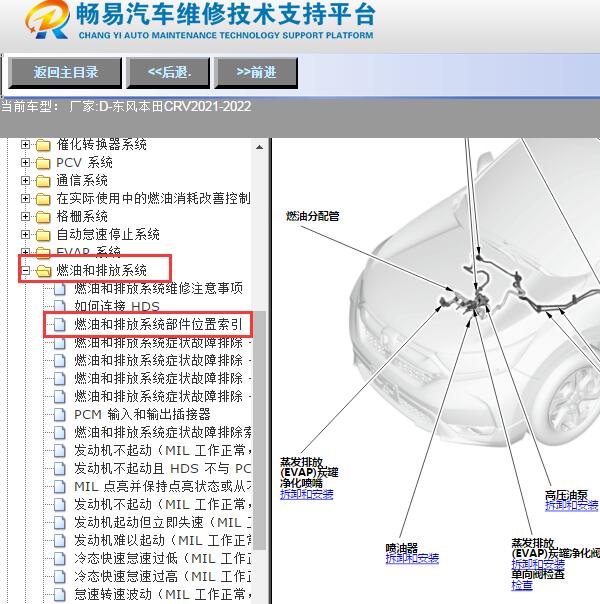600x604 pixels.
Task: Select the 自动怠速停止系统 folder icon
Action: tap(43, 235)
